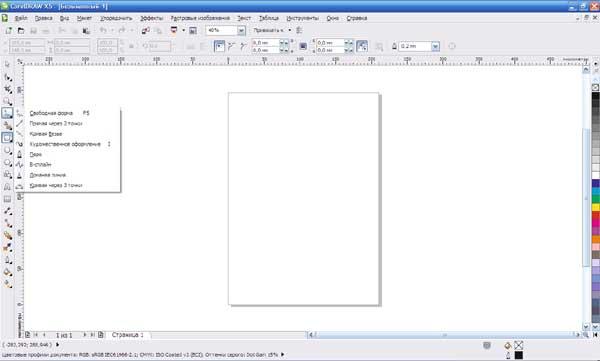Expand the welcome screen dropdown arrow
600x361 pixels.
tap(183, 30)
